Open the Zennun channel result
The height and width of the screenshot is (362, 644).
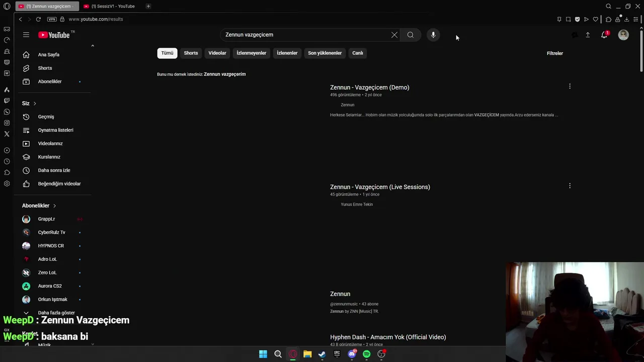point(340,294)
